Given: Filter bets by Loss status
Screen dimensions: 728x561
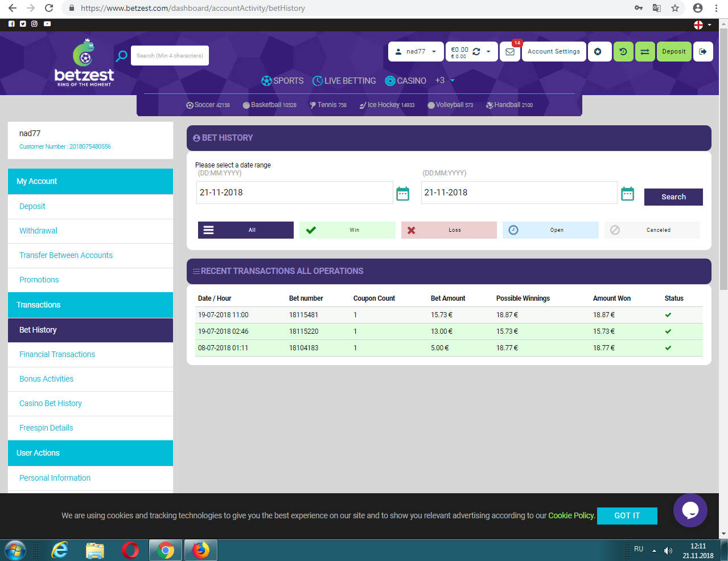Looking at the screenshot, I should (x=449, y=230).
